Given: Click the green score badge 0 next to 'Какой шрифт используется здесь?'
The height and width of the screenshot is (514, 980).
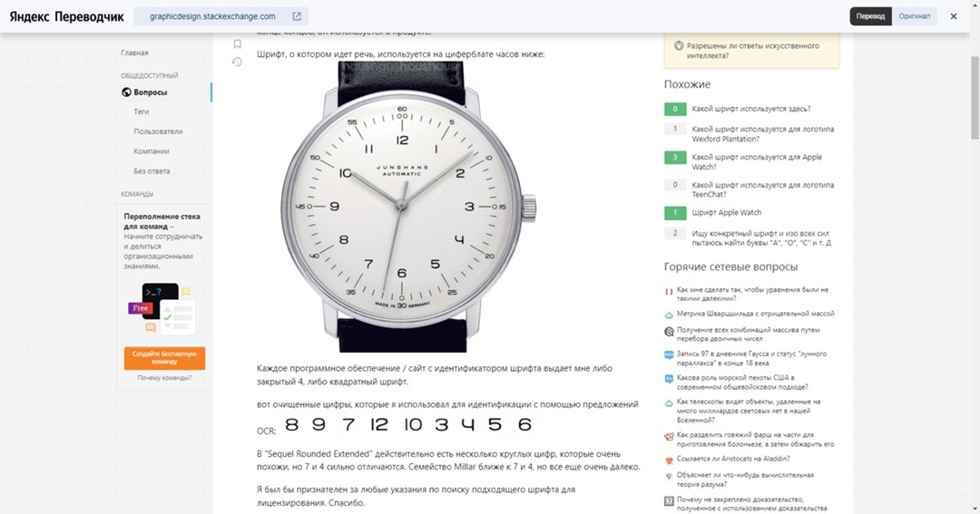Looking at the screenshot, I should [x=675, y=109].
